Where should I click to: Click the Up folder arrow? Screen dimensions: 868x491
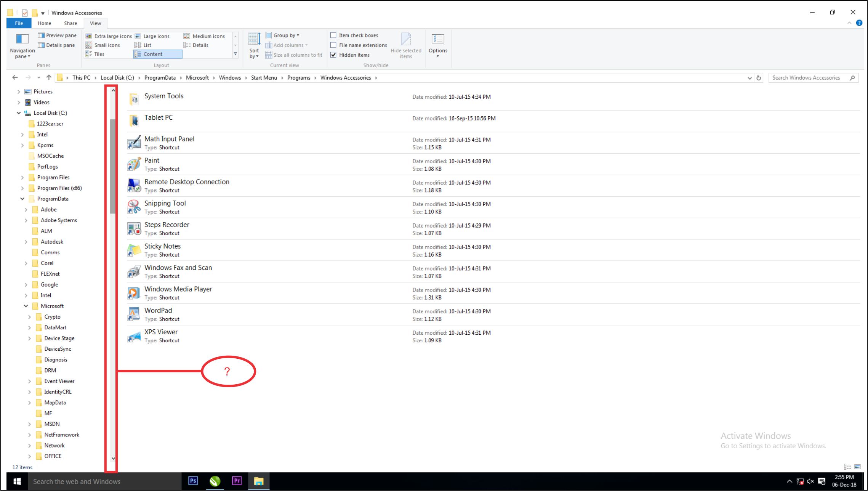click(x=49, y=77)
